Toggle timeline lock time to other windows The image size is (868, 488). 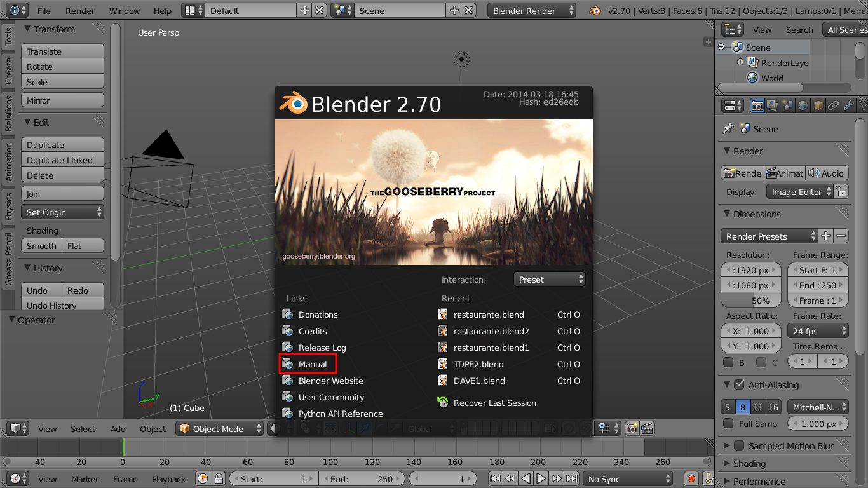pyautogui.click(x=219, y=479)
